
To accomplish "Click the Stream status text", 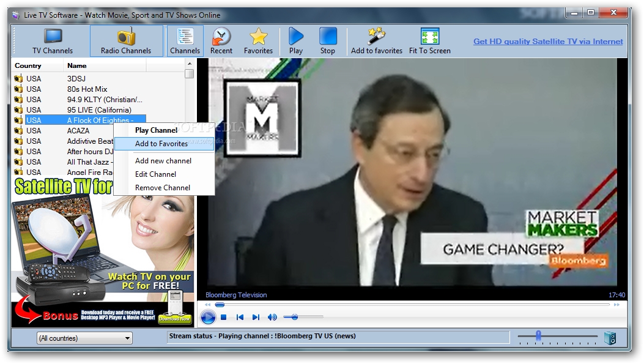I will 262,336.
